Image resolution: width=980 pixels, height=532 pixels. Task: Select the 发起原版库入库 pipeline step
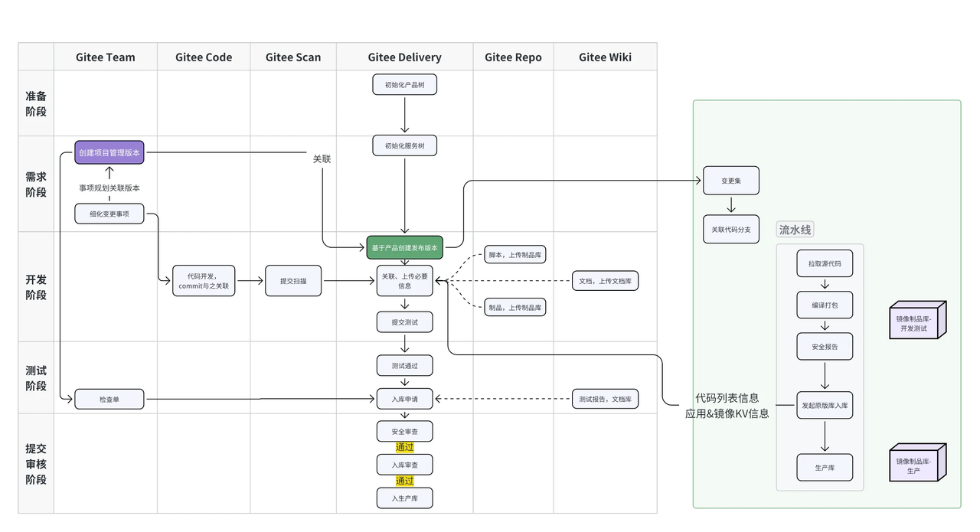(825, 405)
